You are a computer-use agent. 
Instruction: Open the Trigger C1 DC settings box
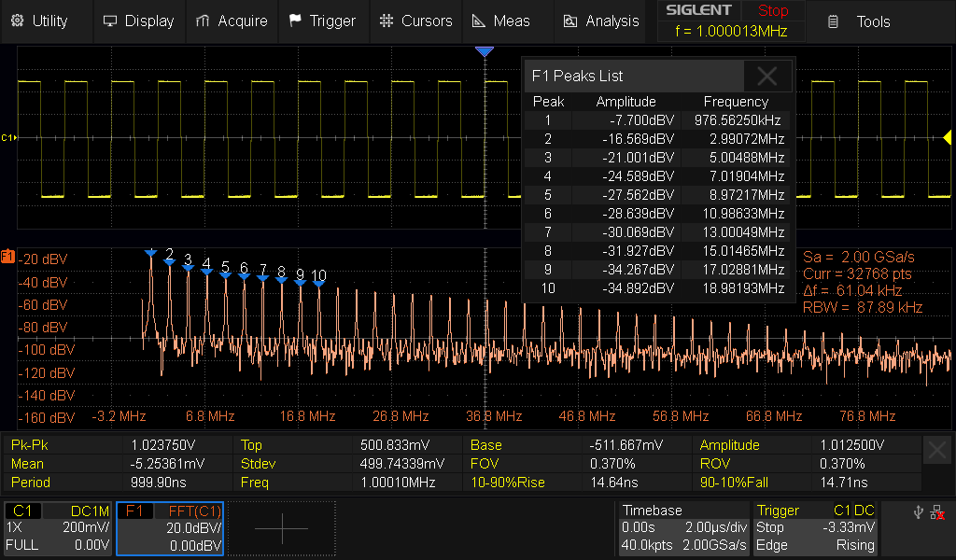click(815, 528)
